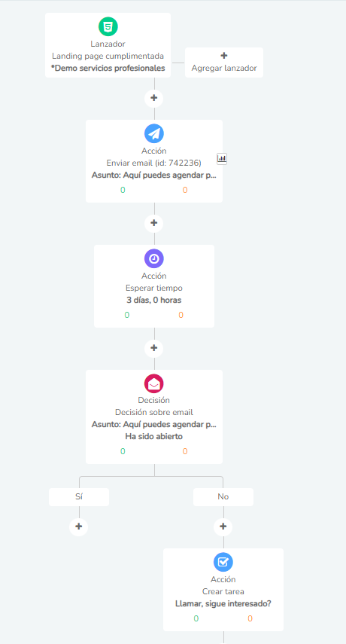The width and height of the screenshot is (346, 644).
Task: Click the Agregar lanzador button
Action: [x=224, y=63]
